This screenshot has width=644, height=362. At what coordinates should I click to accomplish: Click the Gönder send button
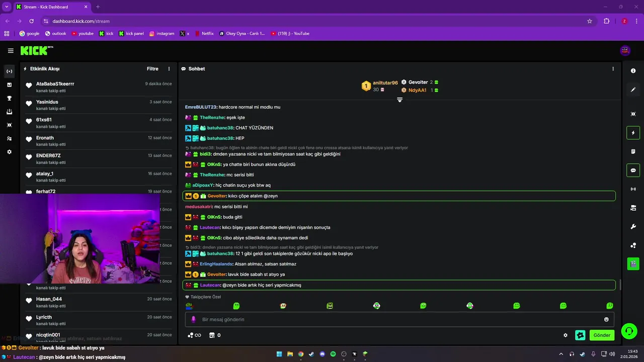[x=602, y=335]
